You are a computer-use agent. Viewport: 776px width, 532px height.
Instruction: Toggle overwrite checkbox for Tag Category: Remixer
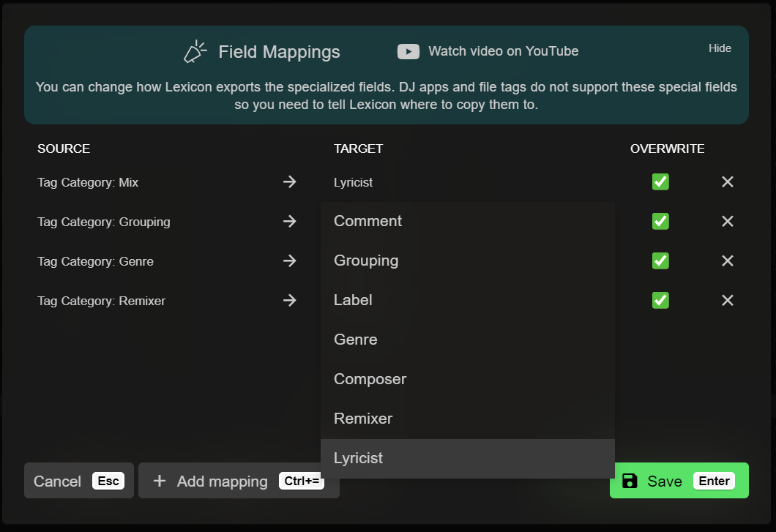pos(660,301)
